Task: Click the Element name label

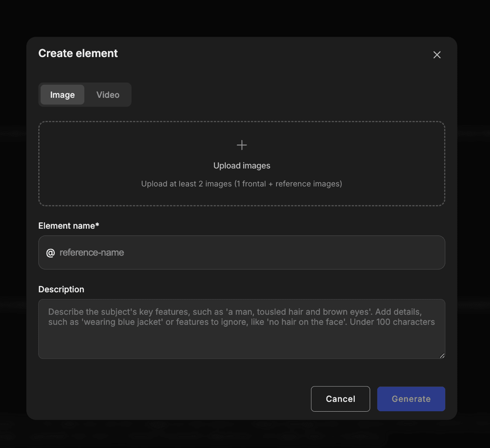Action: click(x=66, y=226)
